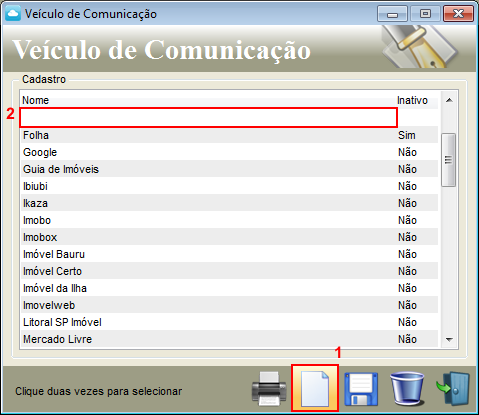Exit the window via the door icon

point(453,389)
